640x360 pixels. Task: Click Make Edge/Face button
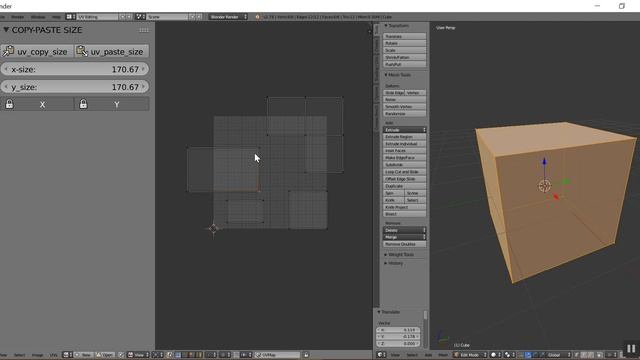(404, 158)
